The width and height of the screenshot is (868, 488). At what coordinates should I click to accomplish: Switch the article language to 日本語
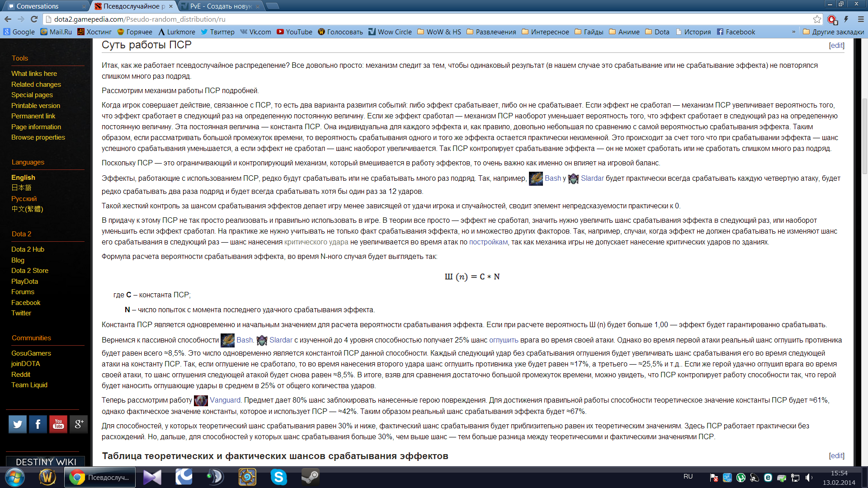pos(21,188)
